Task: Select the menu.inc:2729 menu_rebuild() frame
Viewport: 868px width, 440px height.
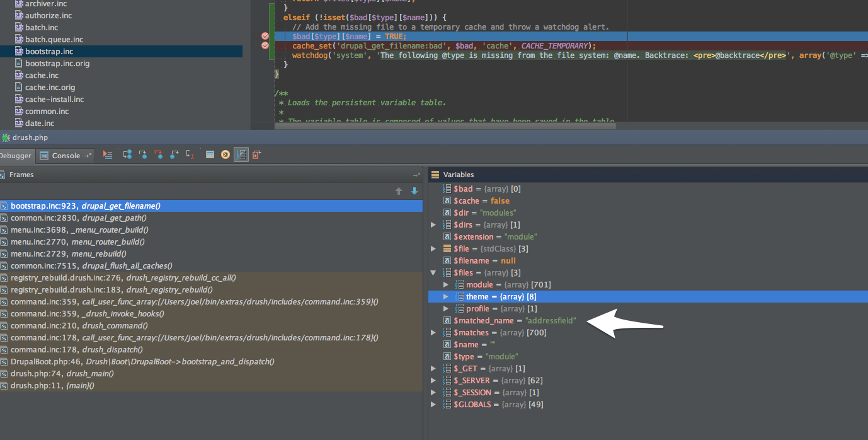Action: 211,254
